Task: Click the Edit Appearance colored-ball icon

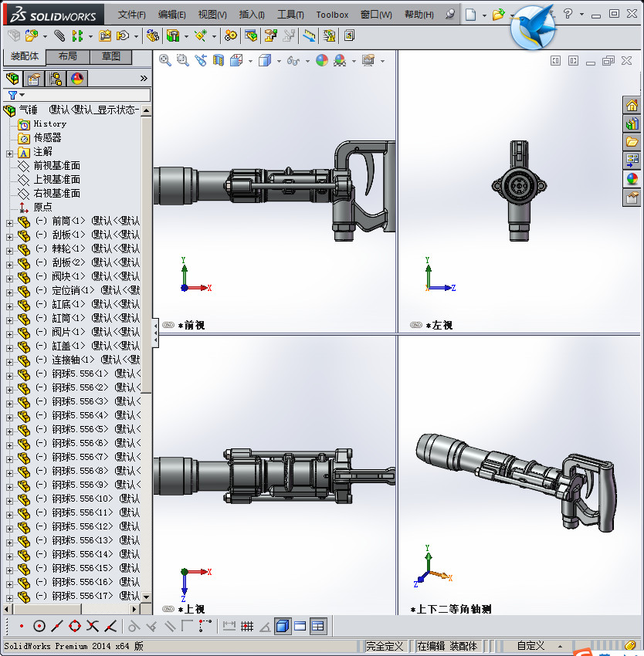Action: (321, 59)
